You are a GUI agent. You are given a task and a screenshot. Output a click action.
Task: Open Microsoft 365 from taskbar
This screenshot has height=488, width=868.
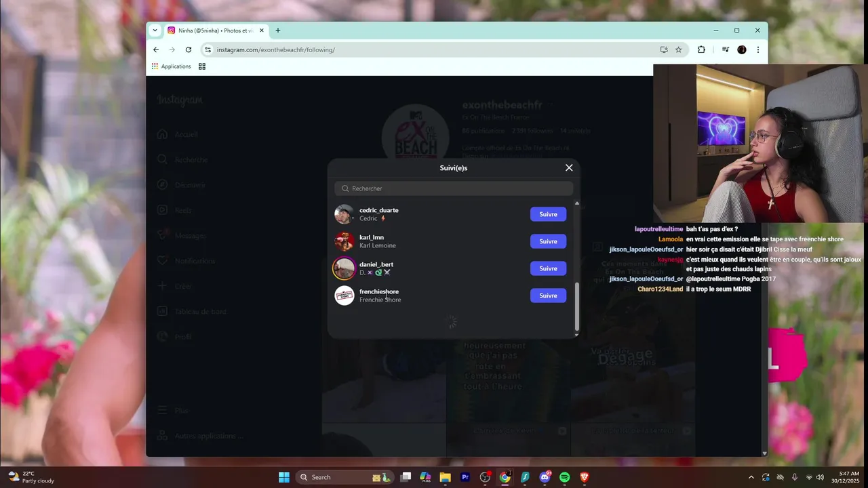click(x=425, y=477)
